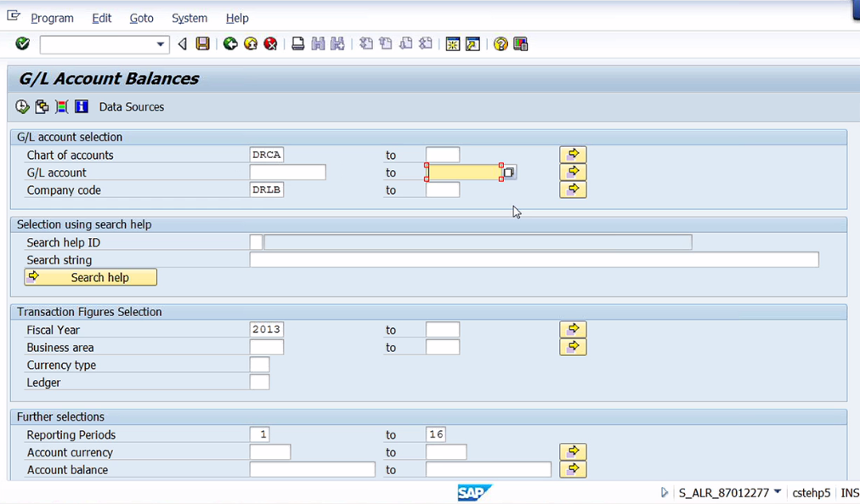Open Dynamic Selections icon
The image size is (860, 504).
[61, 106]
